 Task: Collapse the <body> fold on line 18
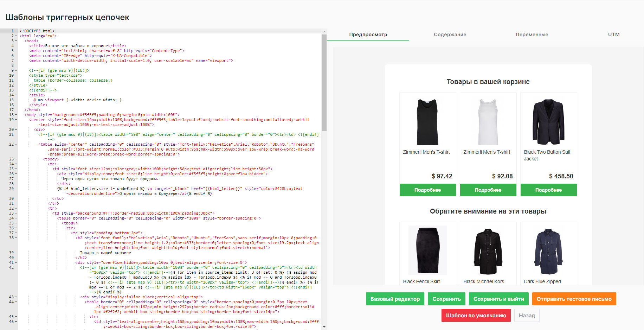(16, 114)
